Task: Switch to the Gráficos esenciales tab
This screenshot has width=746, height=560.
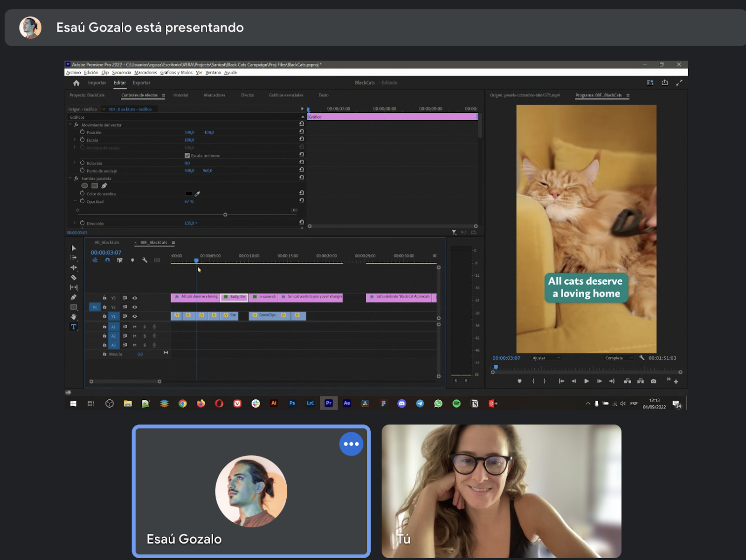Action: click(286, 95)
